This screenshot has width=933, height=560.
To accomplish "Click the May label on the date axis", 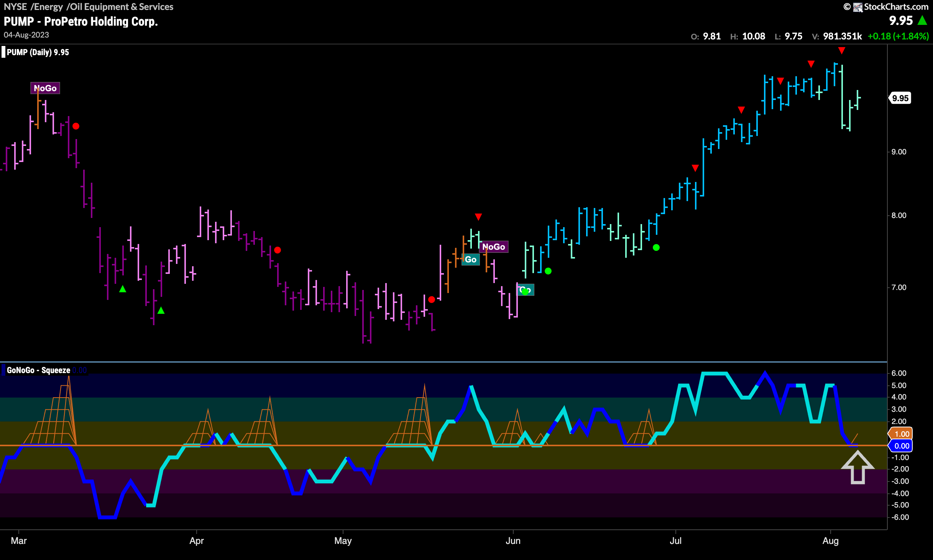I will (x=343, y=541).
